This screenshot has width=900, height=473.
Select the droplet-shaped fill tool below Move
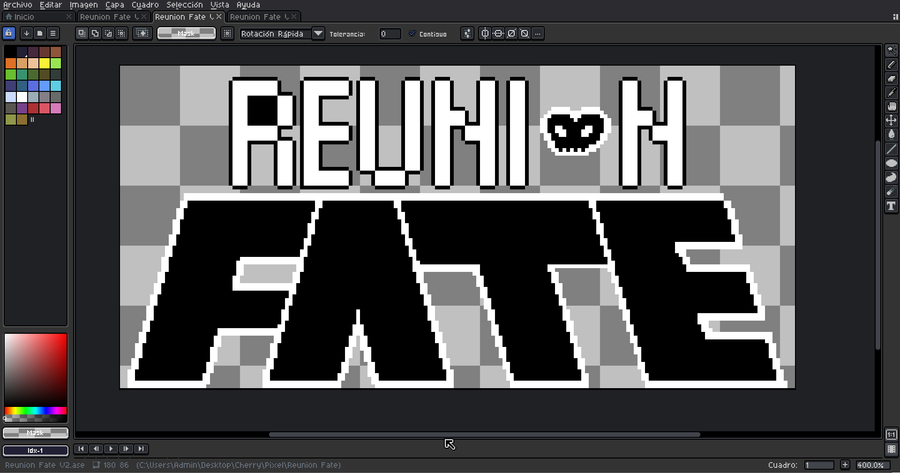coord(891,134)
